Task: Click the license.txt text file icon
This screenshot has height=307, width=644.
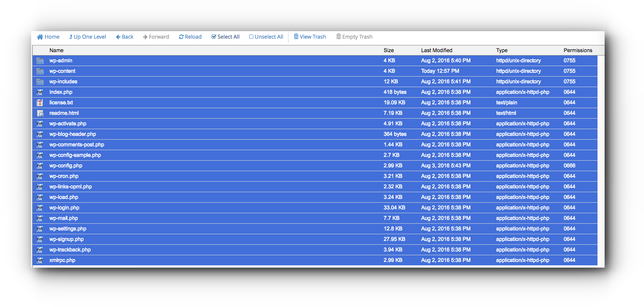Action: click(40, 102)
